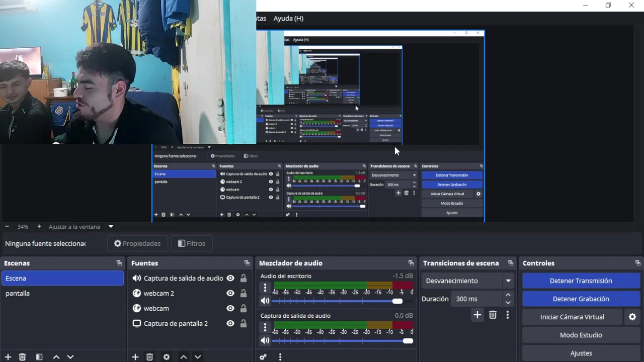Toggle lock on webcam source

[244, 308]
